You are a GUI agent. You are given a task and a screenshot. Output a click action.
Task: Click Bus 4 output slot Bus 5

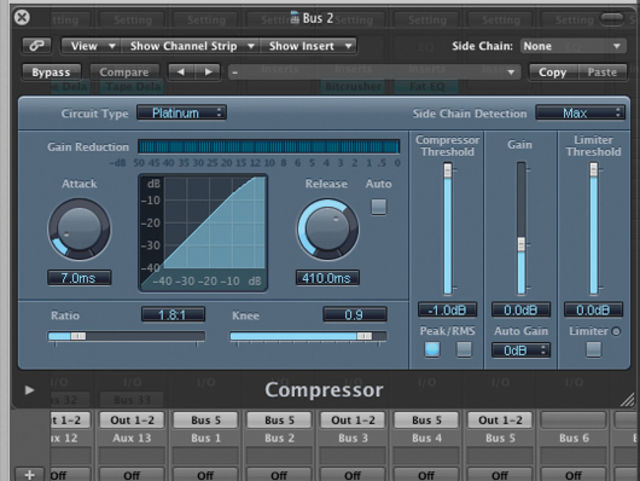(x=427, y=420)
